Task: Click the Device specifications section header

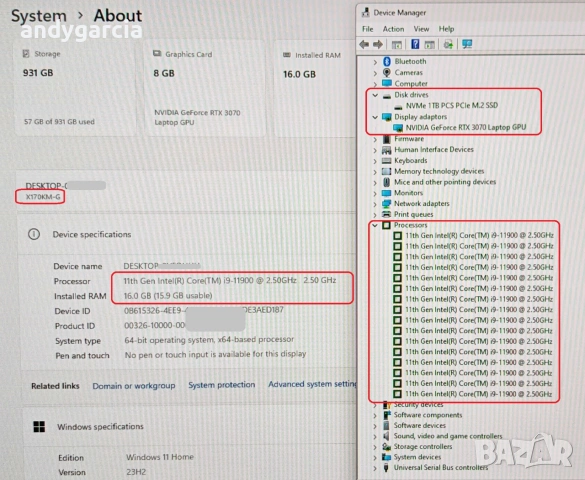Action: click(x=188, y=235)
